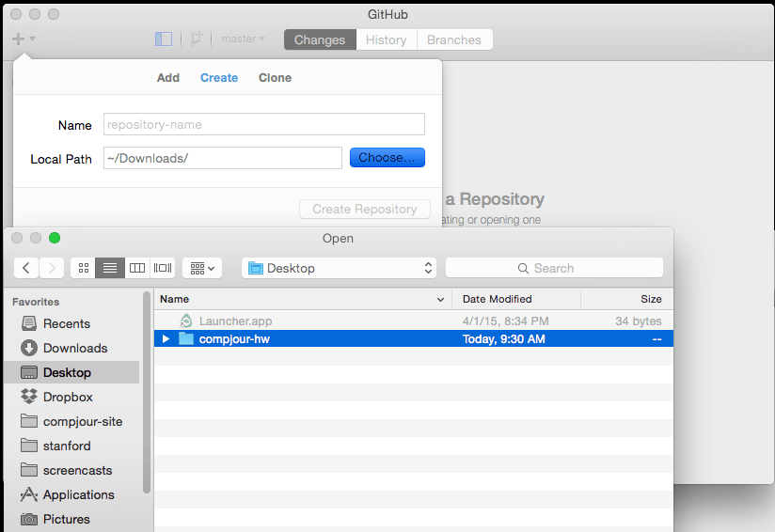Click the '4/1/15, 8:34 PM' date cell
The width and height of the screenshot is (775, 532).
point(505,321)
